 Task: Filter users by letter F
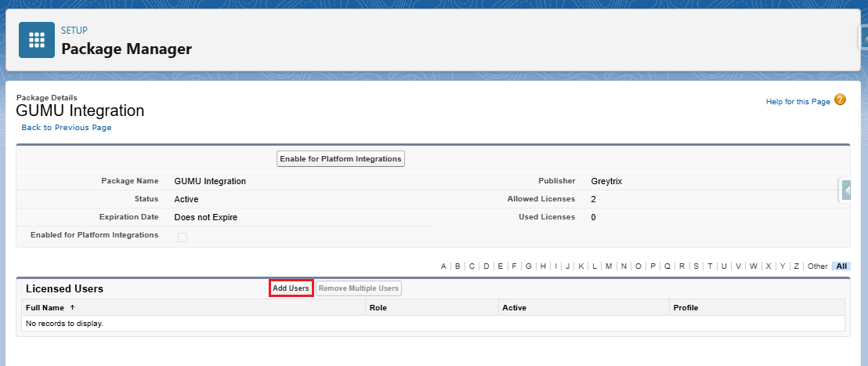(514, 266)
